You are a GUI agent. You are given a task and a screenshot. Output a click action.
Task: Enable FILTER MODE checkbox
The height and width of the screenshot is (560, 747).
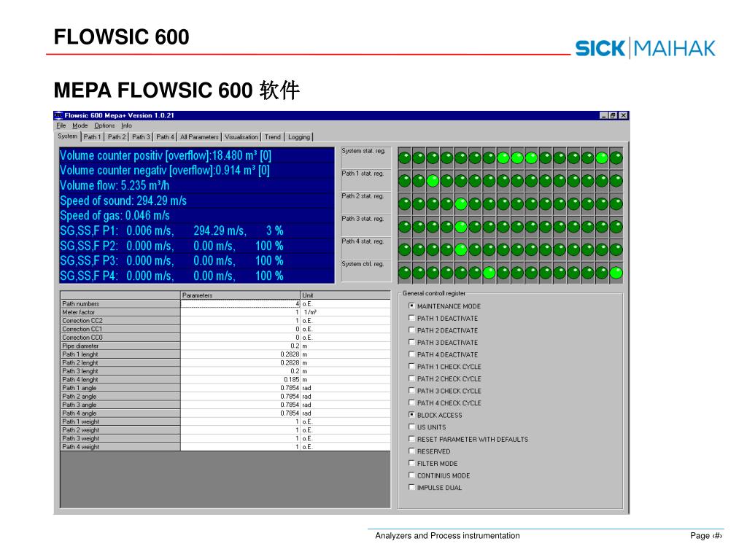point(411,463)
